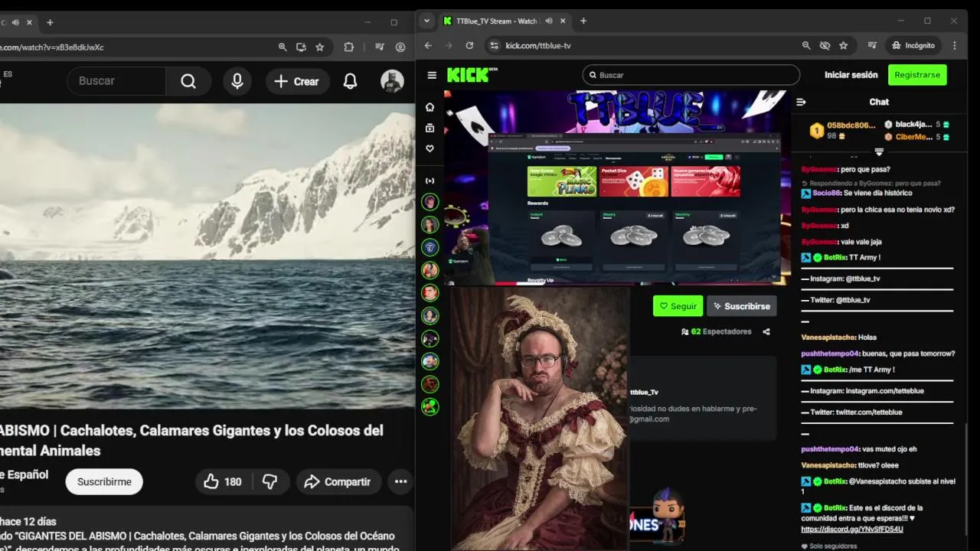This screenshot has width=980, height=551.
Task: Click the green Seguir button
Action: pyautogui.click(x=678, y=306)
